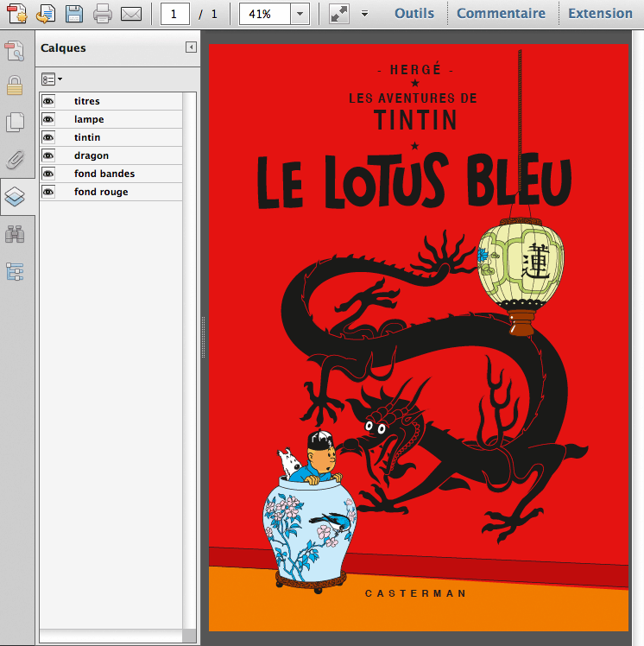Viewport: 644px width, 646px height.
Task: Hide the tintin layer
Action: [x=48, y=137]
